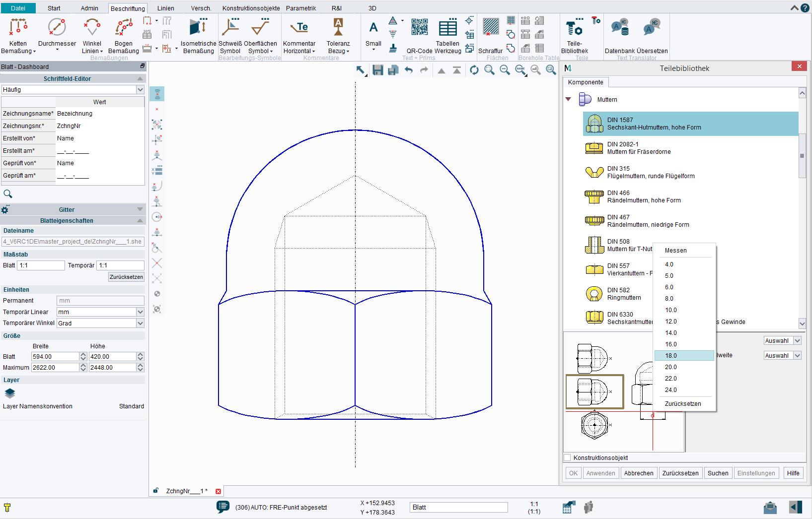The height and width of the screenshot is (519, 812).
Task: Click the Schweiß Symbol tool
Action: point(230,35)
